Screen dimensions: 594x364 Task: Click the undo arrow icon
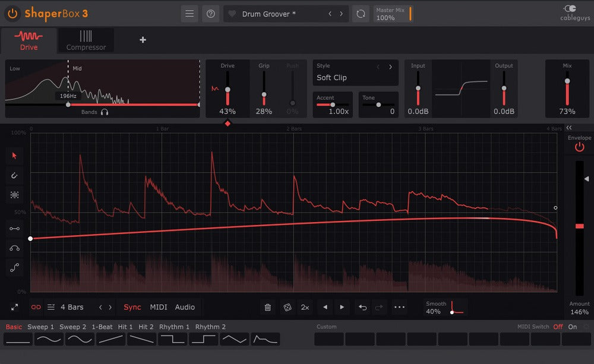click(362, 307)
